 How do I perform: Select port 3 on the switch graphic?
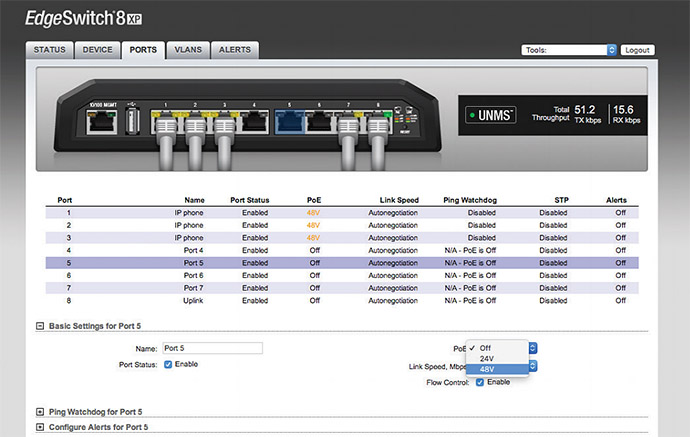224,122
